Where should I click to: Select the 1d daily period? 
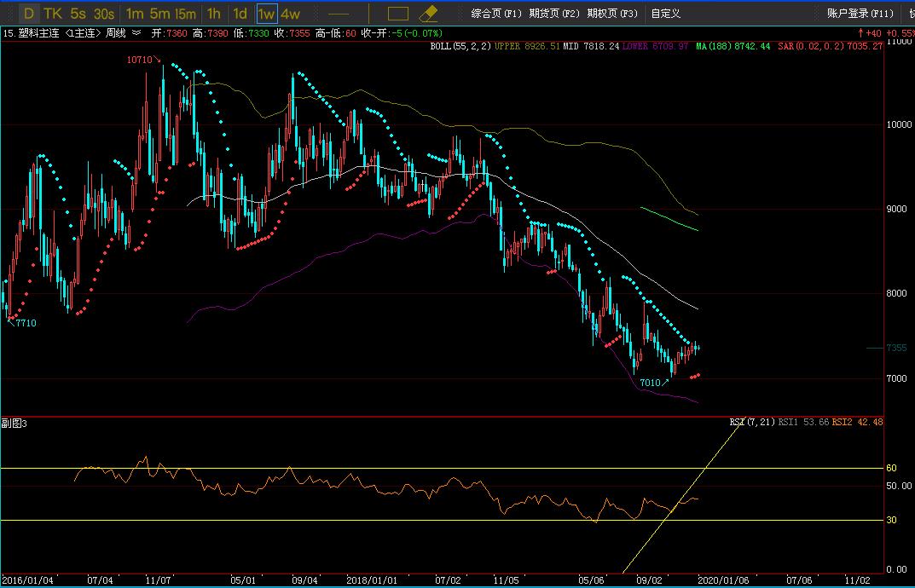tap(240, 14)
